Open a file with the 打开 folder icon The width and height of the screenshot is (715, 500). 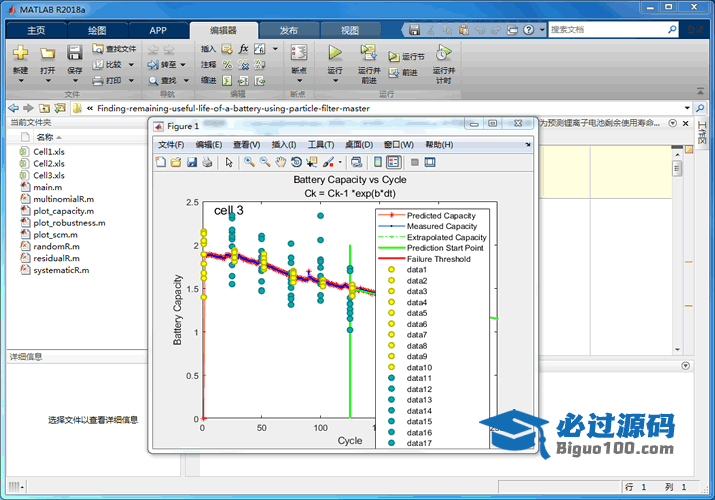[x=47, y=53]
